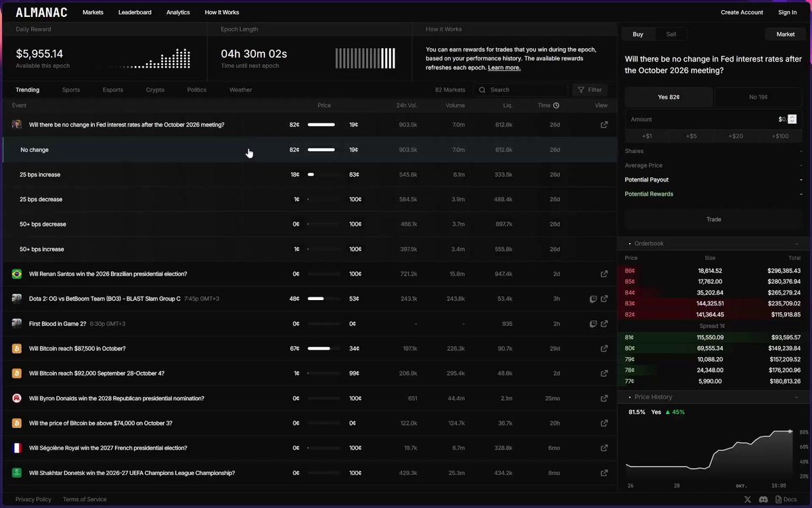Open the X (Twitter) link in the footer
This screenshot has height=508, width=812.
[748, 499]
